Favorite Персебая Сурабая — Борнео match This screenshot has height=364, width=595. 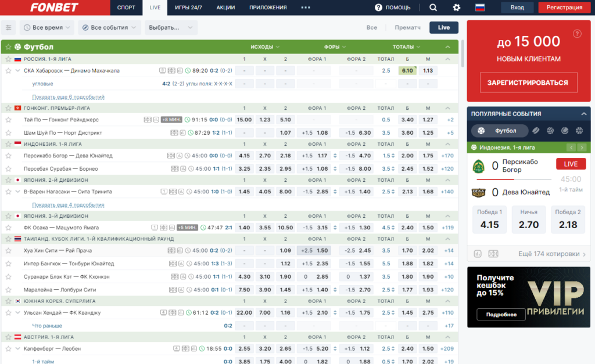(x=8, y=169)
